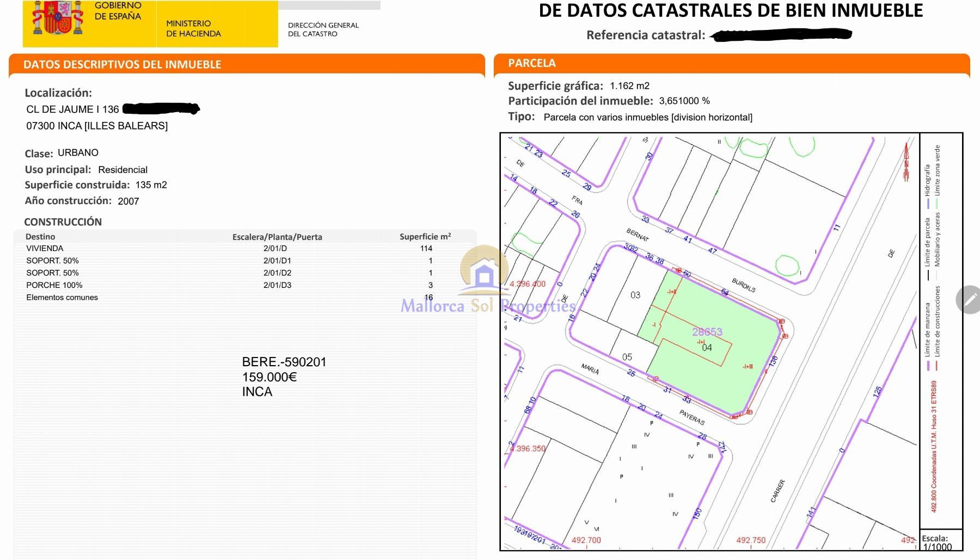Click the pencil edit icon at right edge
Screen dimensions: 980x560
click(970, 299)
